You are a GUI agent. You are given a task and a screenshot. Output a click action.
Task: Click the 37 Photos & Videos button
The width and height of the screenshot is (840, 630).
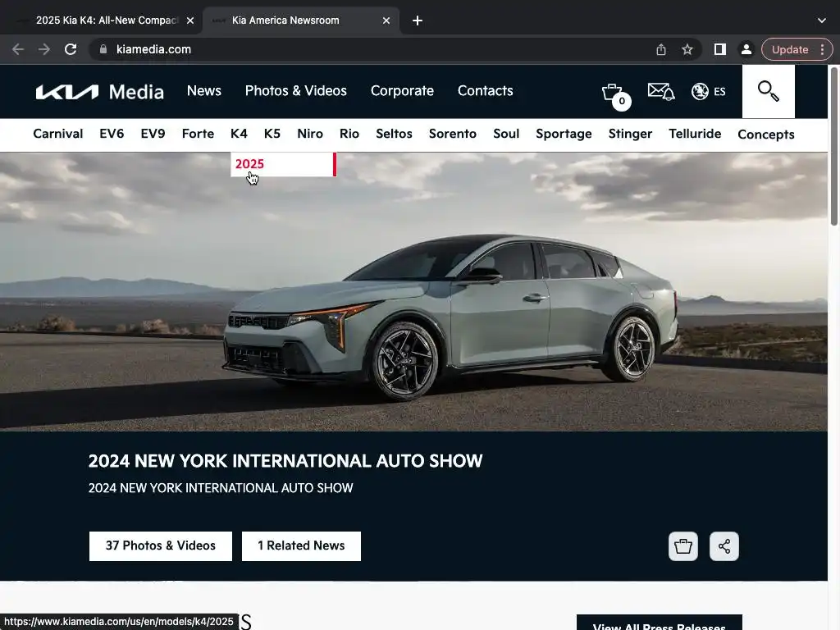(x=161, y=546)
